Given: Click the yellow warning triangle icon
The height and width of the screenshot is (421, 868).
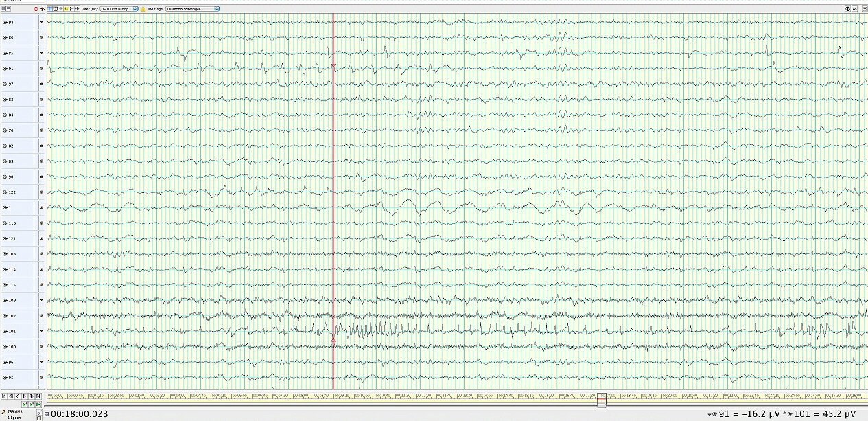Looking at the screenshot, I should 143,9.
